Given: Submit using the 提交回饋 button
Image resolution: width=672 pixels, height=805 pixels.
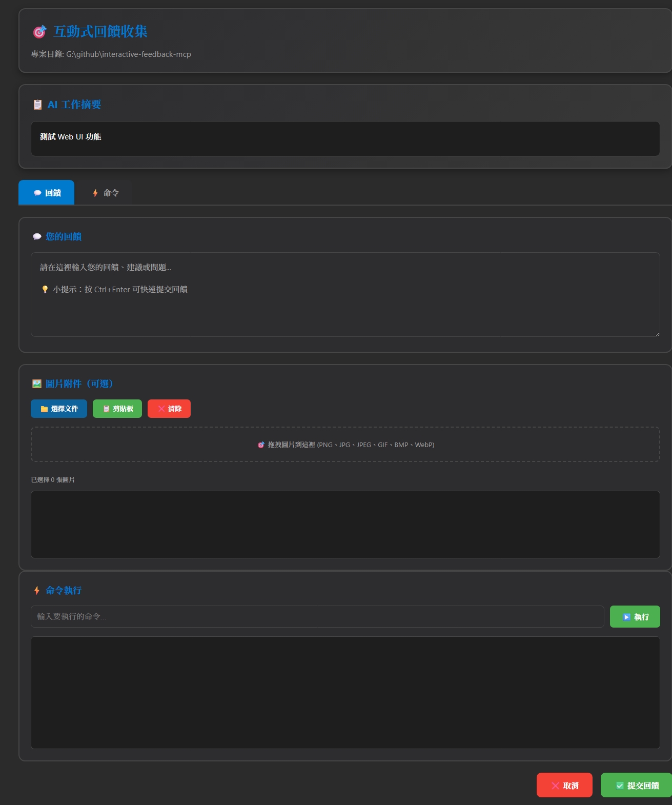Looking at the screenshot, I should click(x=637, y=785).
